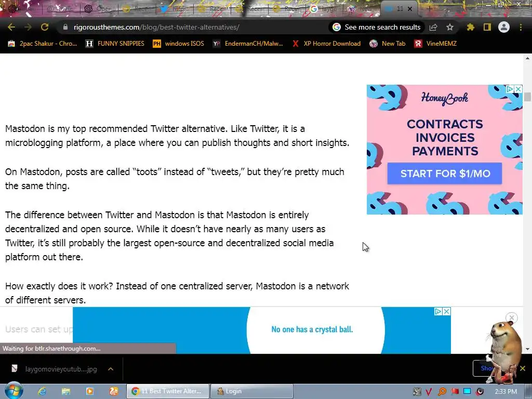Click the rigorousthemes.com address bar
532x399 pixels.
156,27
